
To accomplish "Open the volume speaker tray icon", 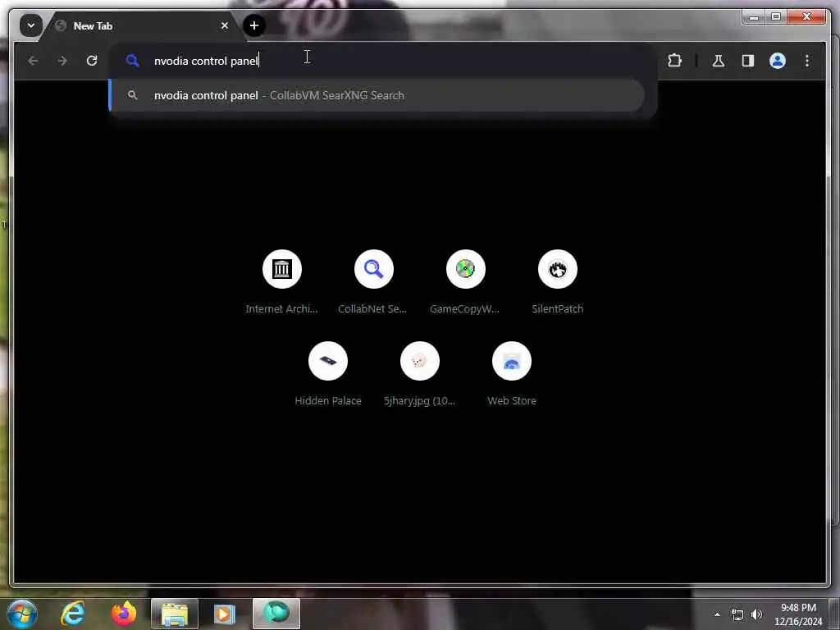I will point(757,614).
